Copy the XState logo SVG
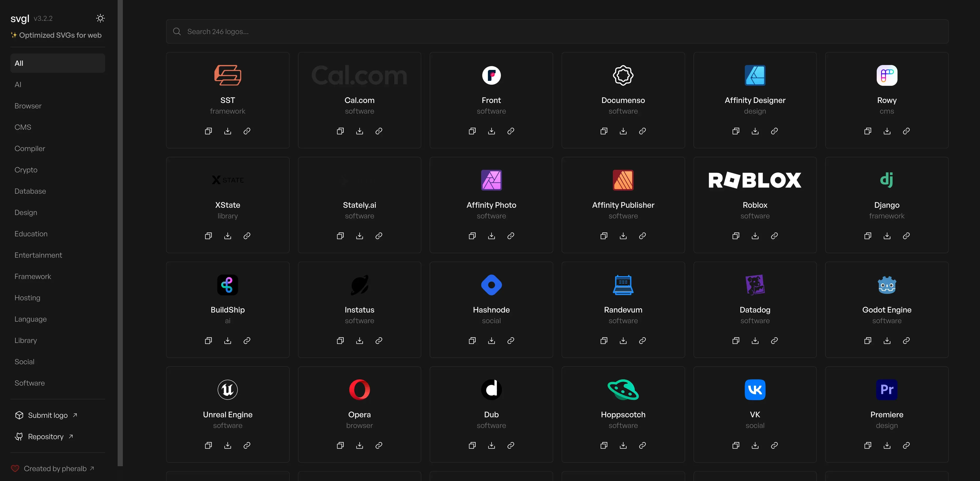Screen dimensions: 980x481 pos(208,236)
